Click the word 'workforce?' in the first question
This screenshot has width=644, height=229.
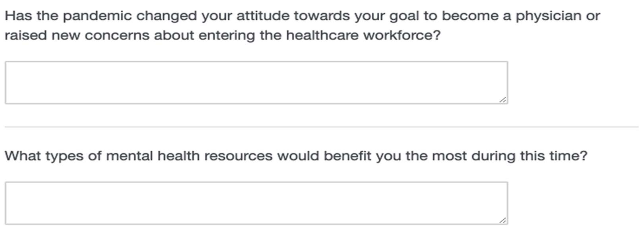pyautogui.click(x=402, y=35)
